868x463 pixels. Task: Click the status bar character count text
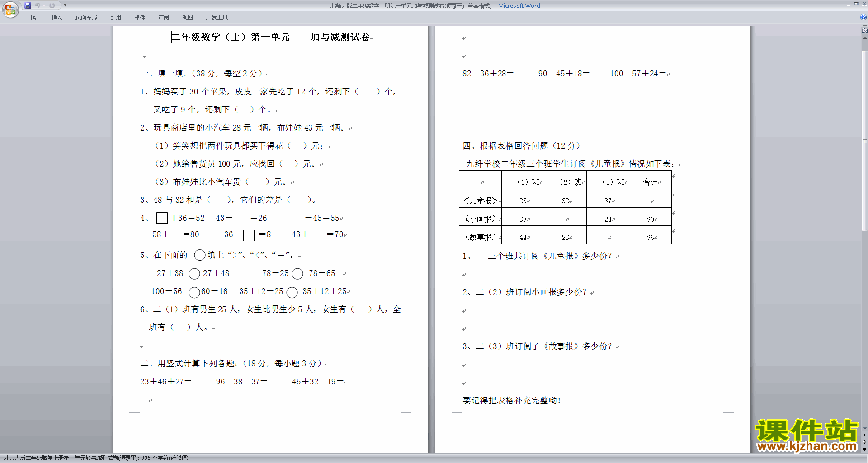point(98,458)
